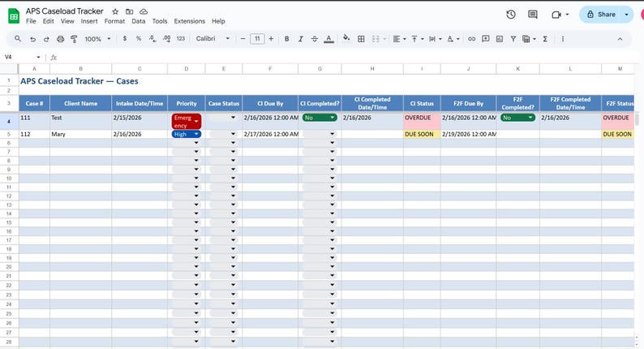Open the search menus magnifier icon

point(18,39)
